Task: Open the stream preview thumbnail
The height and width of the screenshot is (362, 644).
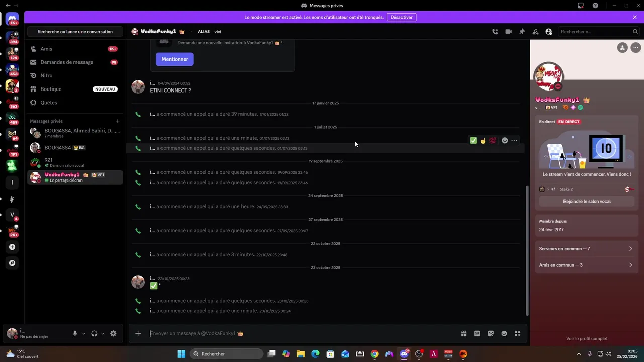Action: [587, 150]
